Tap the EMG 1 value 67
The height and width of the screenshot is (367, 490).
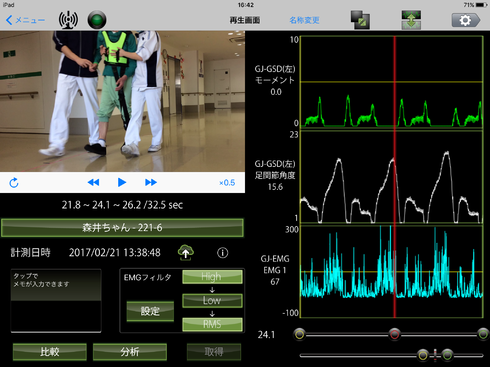pos(275,282)
